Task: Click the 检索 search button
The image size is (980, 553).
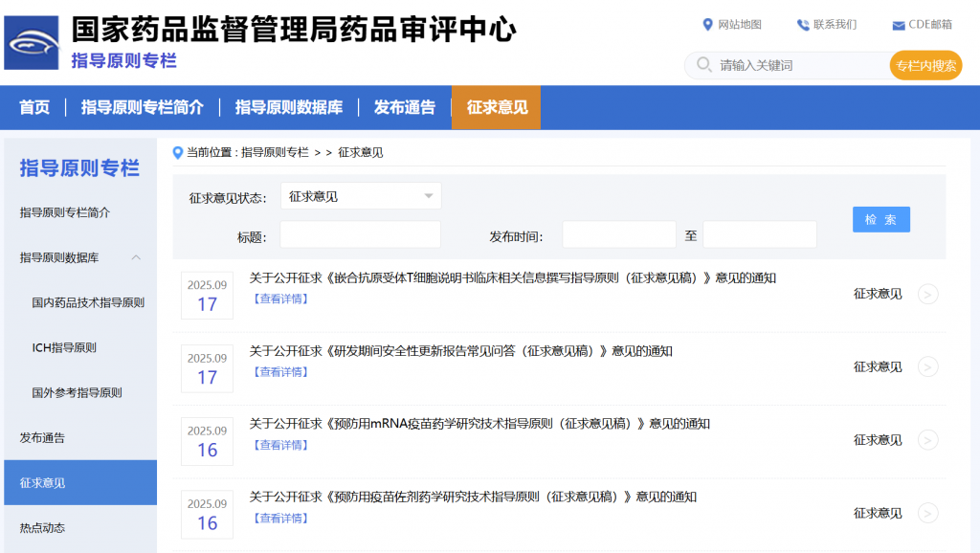Action: click(x=881, y=219)
